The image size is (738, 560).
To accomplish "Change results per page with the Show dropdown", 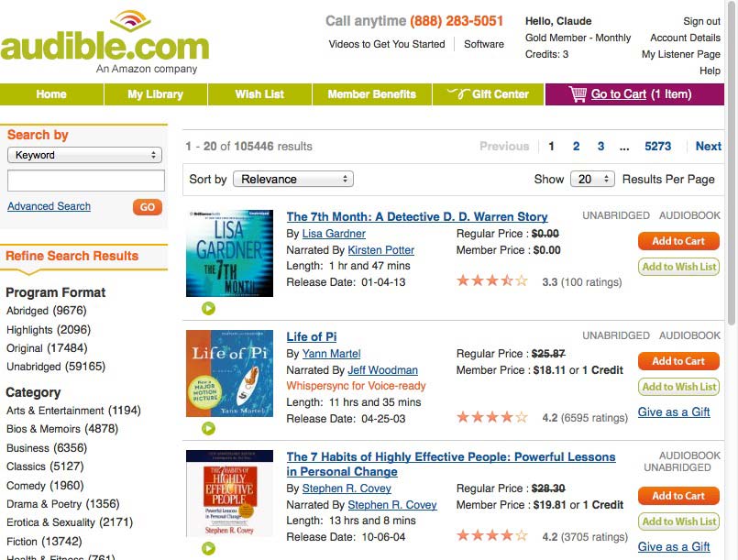I will 592,179.
